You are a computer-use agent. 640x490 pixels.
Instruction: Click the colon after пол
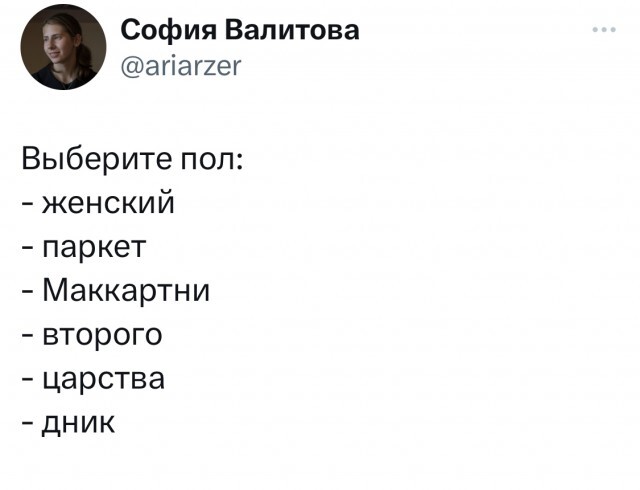point(237,163)
